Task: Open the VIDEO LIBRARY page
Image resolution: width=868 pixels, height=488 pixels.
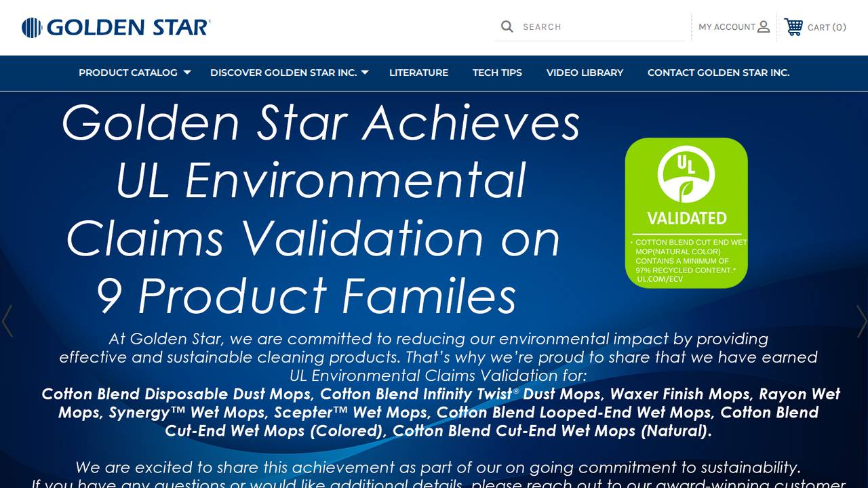Action: click(x=585, y=73)
